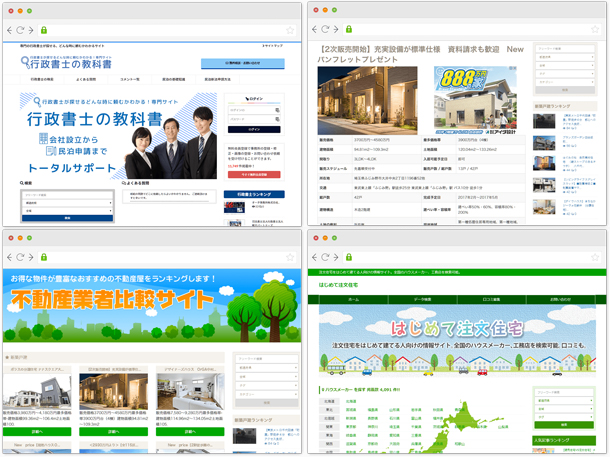The width and height of the screenshot is (610, 457).
Task: Click back arrow in 行政書士の教科書 window
Action: coord(10,30)
